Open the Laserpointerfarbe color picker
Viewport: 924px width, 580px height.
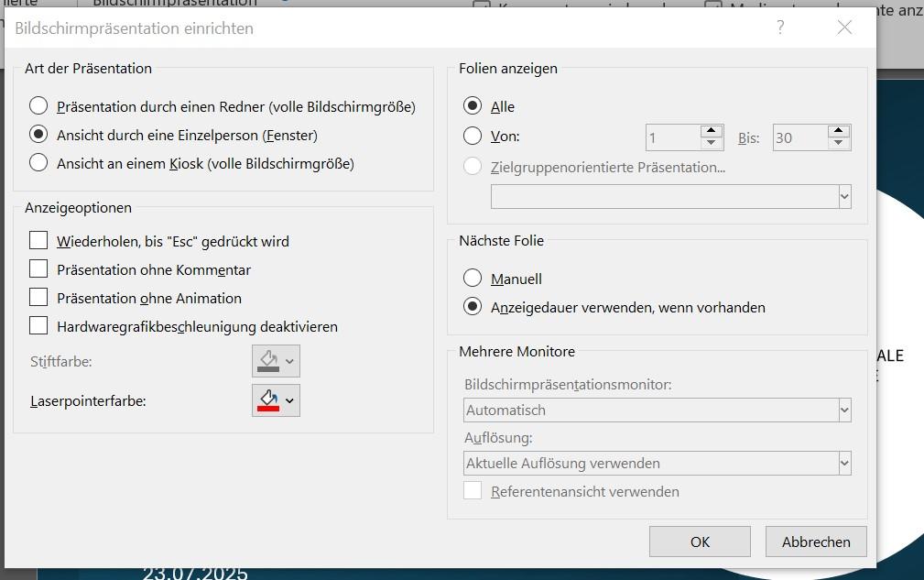coord(276,400)
